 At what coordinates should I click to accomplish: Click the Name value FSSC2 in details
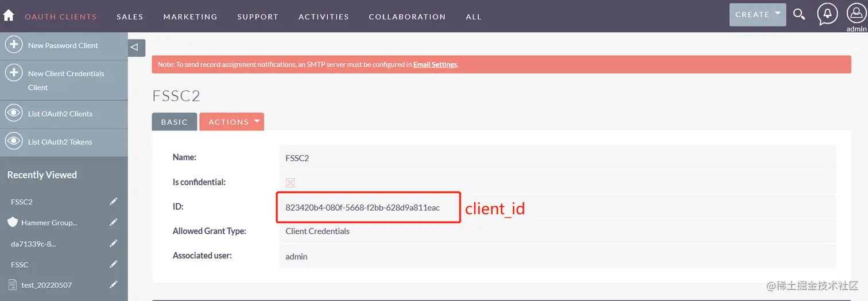(x=297, y=158)
